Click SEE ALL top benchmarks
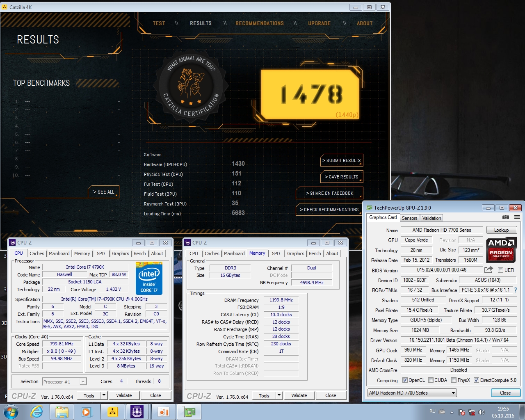This screenshot has width=525, height=420. pyautogui.click(x=103, y=192)
